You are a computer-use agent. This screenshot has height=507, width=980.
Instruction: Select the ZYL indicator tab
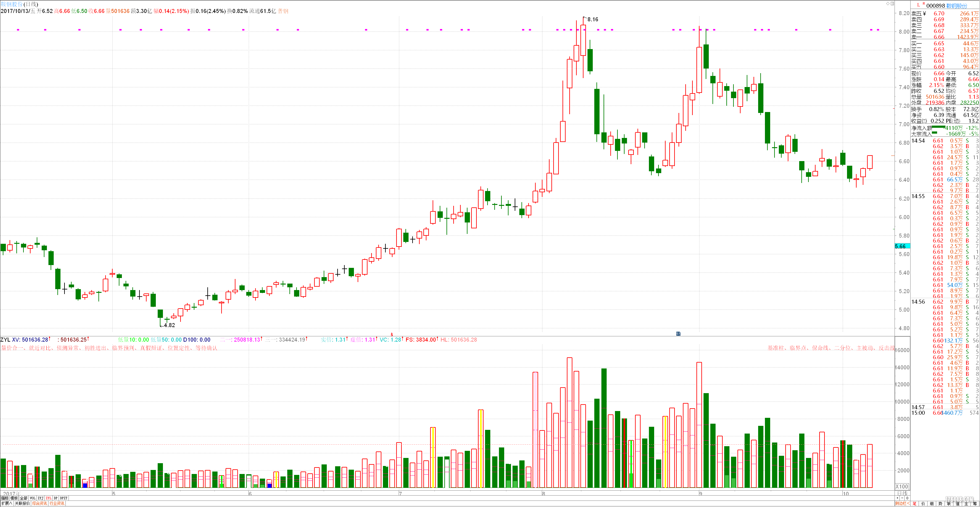49,498
